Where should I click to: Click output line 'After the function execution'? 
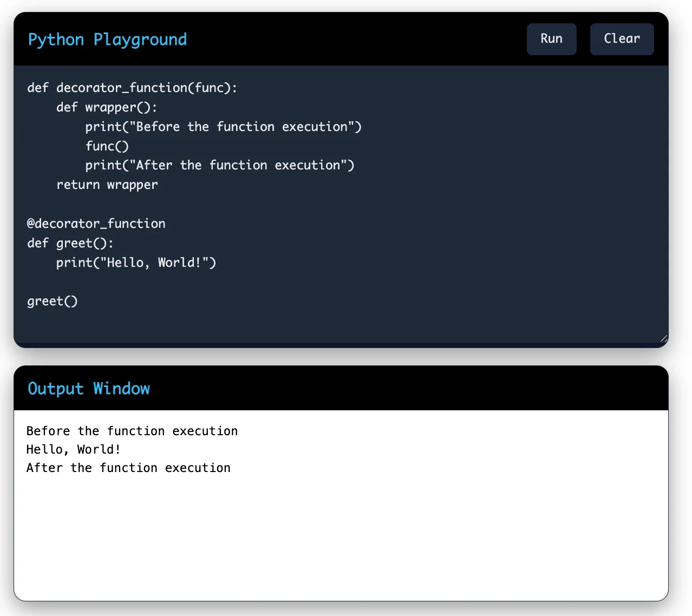128,468
